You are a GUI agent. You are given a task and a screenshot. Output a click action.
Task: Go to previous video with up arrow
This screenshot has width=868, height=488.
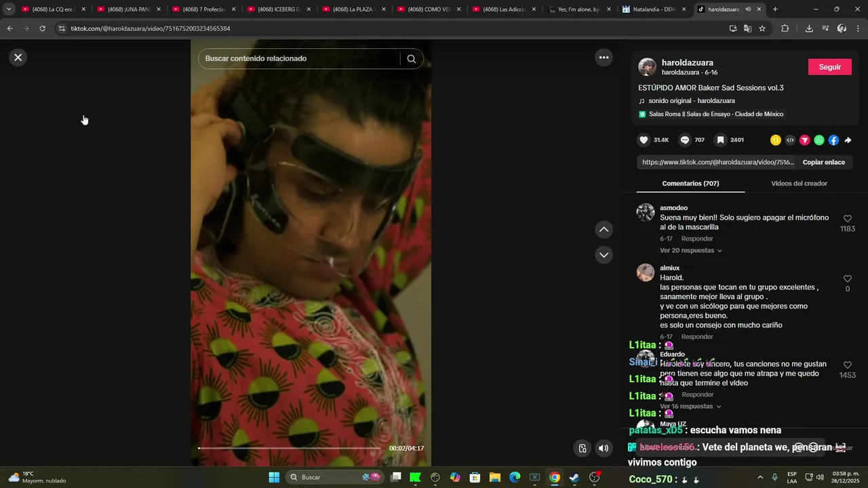604,230
